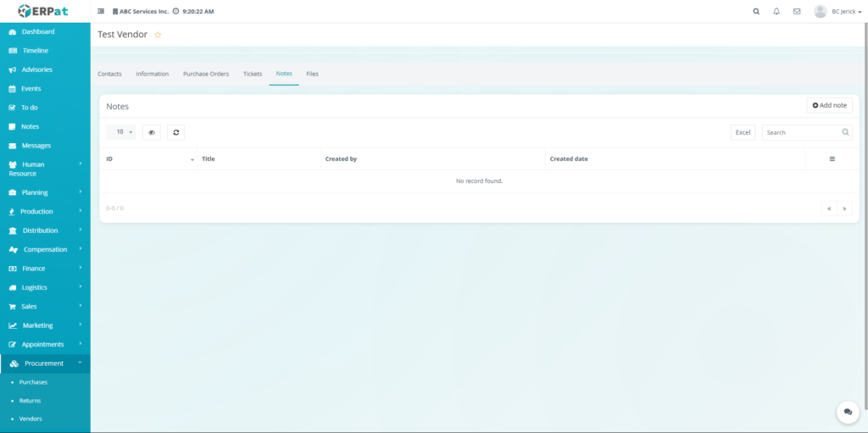The width and height of the screenshot is (868, 433).
Task: Click the Notes search input field
Action: (801, 132)
